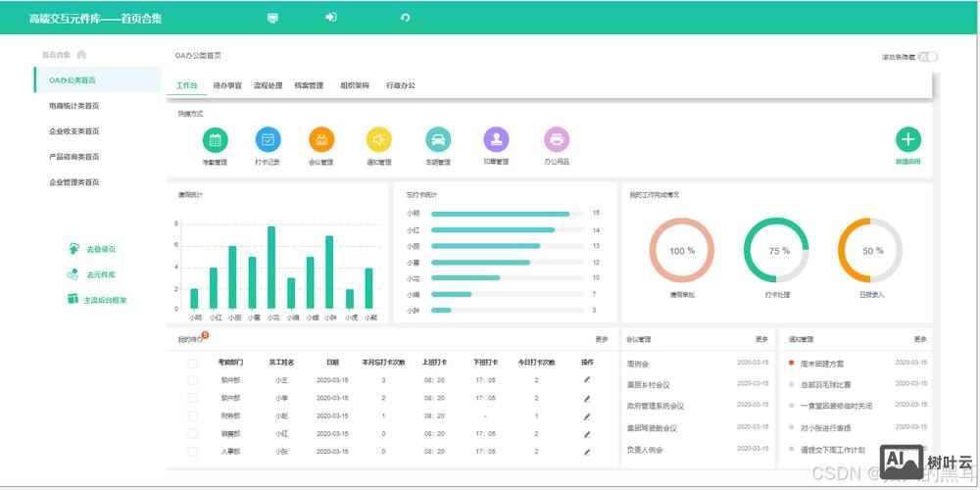Image resolution: width=980 pixels, height=490 pixels.
Task: Open the 考勤管理 green calendar shortcut icon
Action: tap(215, 140)
